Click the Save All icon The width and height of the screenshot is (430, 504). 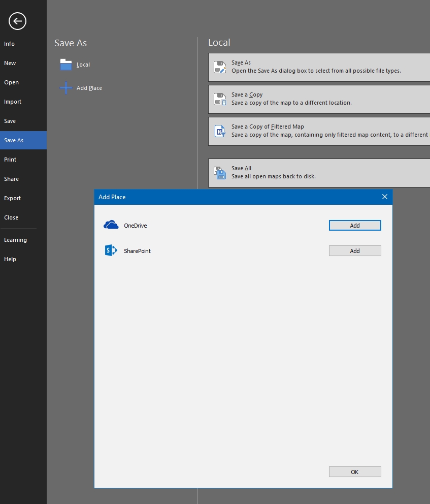pos(220,173)
